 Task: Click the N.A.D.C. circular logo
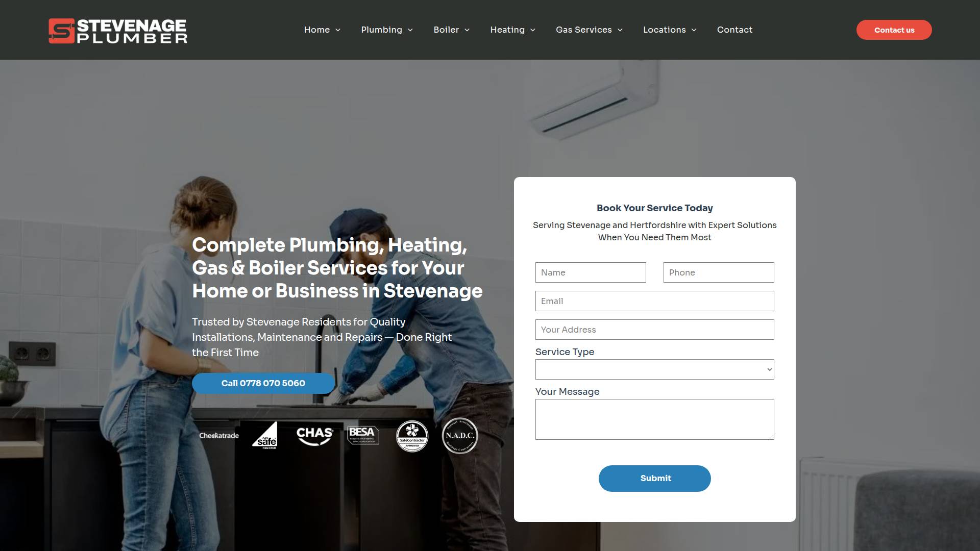pyautogui.click(x=460, y=436)
